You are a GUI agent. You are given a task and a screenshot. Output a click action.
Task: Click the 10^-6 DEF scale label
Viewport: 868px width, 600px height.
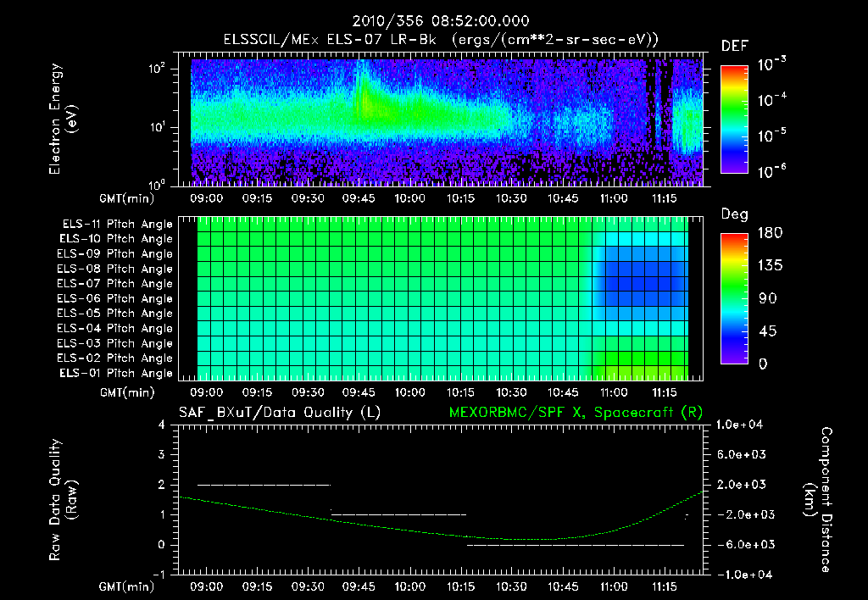point(771,171)
